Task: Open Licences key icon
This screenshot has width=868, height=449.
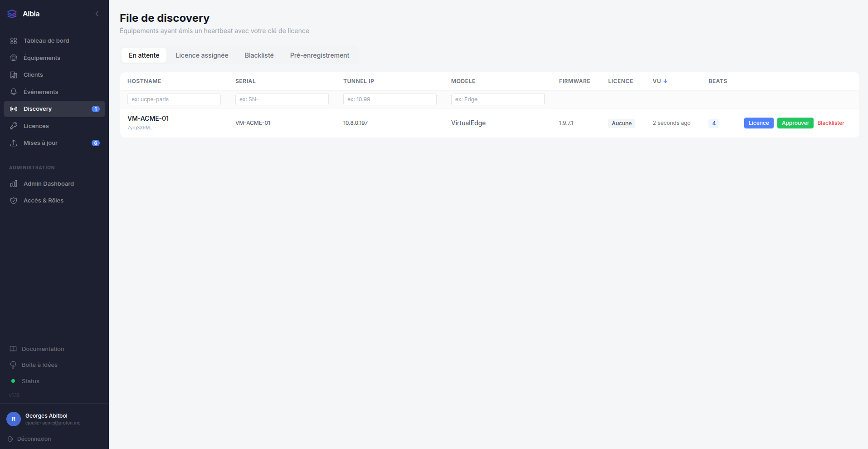Action: point(14,126)
